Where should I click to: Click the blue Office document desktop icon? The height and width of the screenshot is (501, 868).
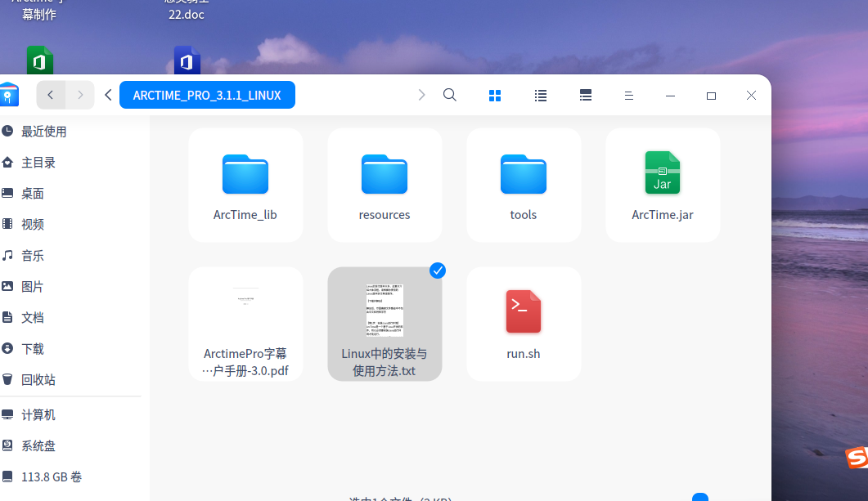pos(187,60)
